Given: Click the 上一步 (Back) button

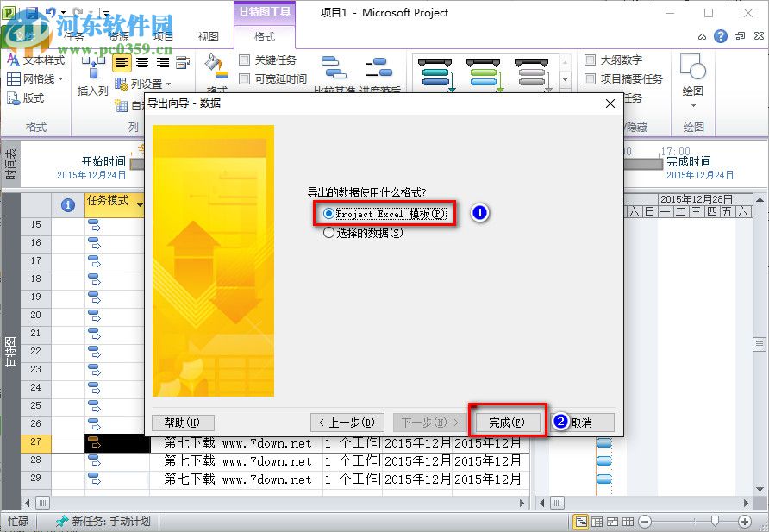Looking at the screenshot, I should point(346,422).
